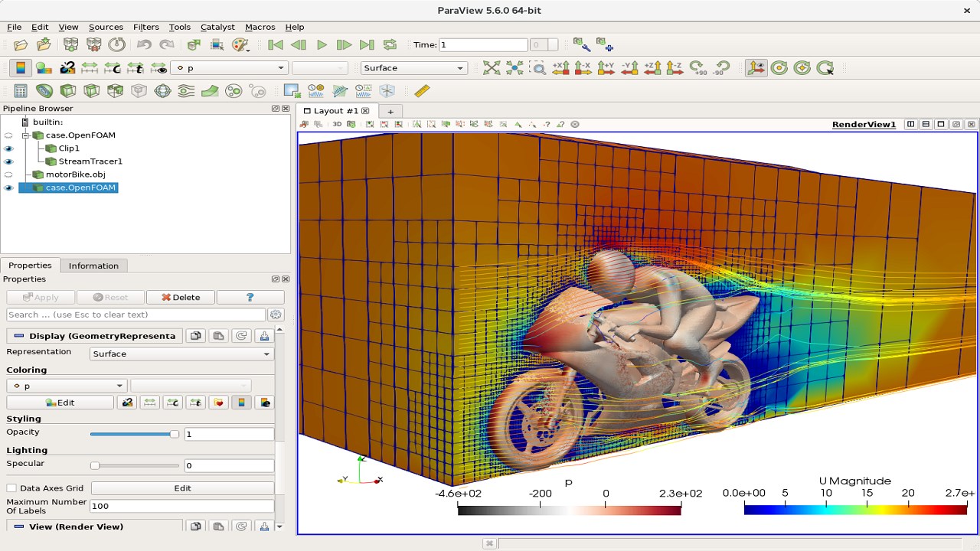Hide the selected bottom case.OpenFOAM source
This screenshot has height=551, width=980.
(x=9, y=187)
